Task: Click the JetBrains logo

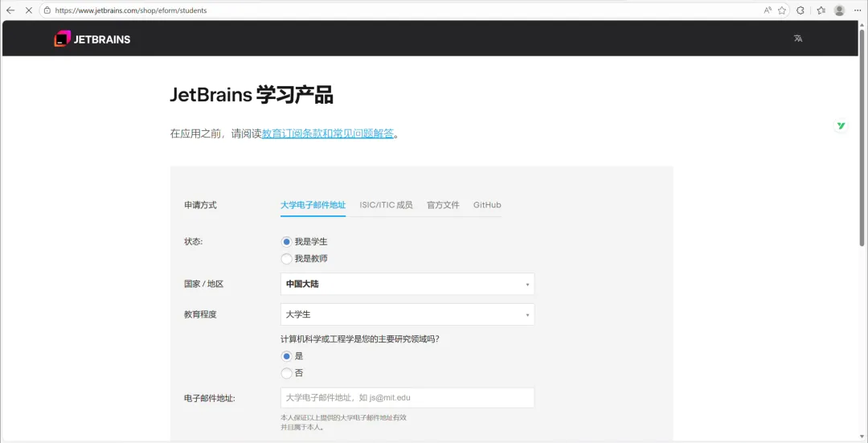Action: pos(92,39)
